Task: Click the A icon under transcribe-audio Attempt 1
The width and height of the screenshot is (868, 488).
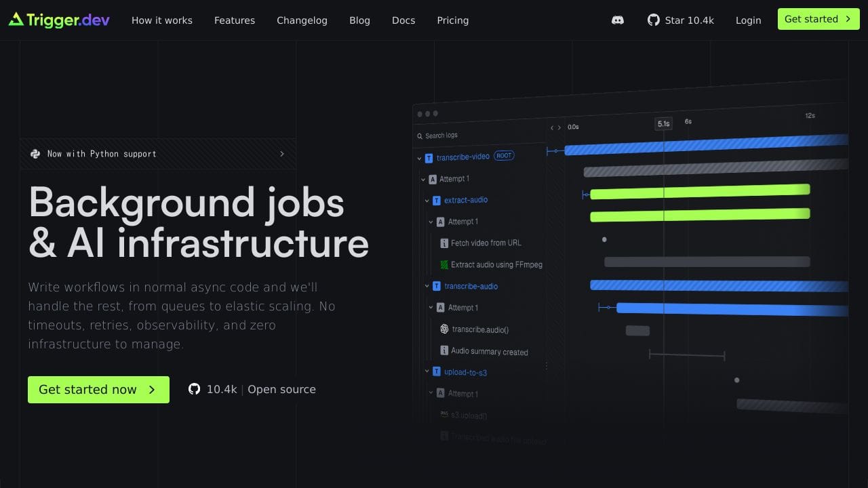Action: tap(441, 308)
